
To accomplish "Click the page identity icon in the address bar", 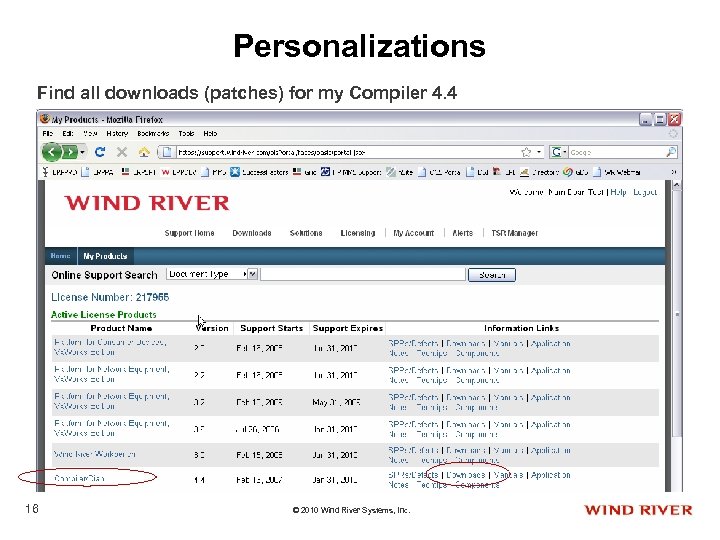I will (x=167, y=152).
